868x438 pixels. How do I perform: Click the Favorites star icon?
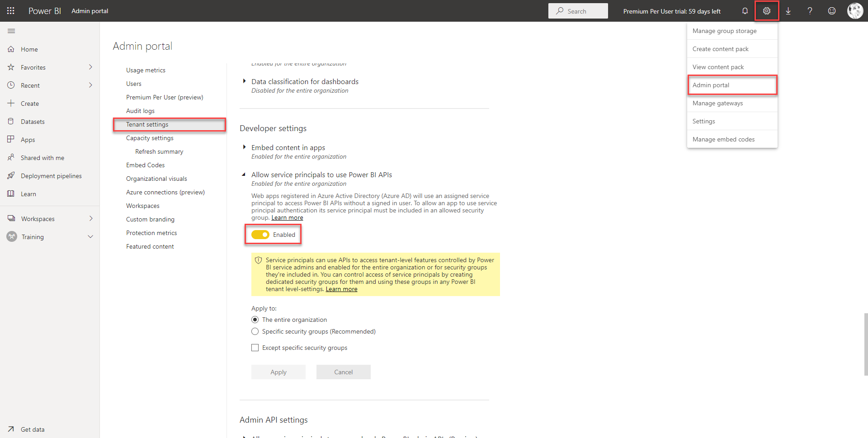pyautogui.click(x=11, y=67)
